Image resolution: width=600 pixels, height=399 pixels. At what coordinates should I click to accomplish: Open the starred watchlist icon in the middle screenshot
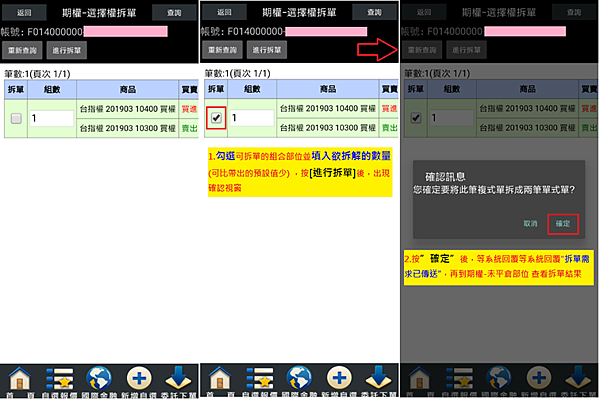pos(260,379)
